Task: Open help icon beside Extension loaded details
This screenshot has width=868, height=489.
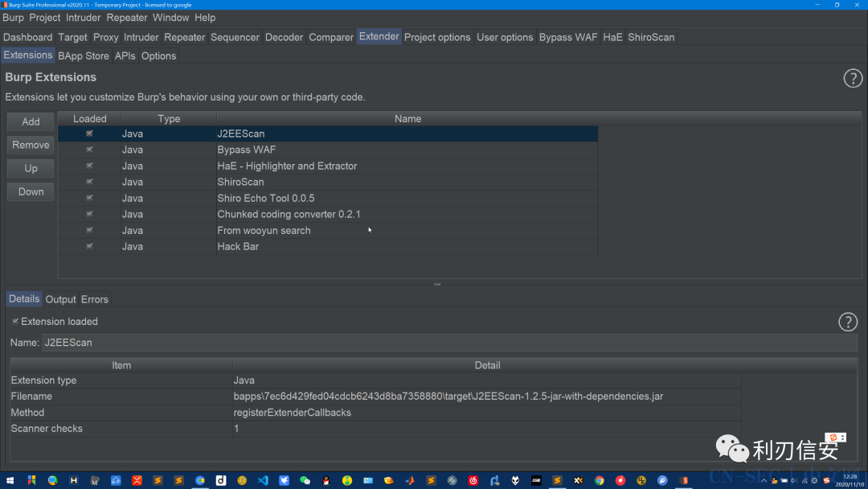Action: [848, 322]
